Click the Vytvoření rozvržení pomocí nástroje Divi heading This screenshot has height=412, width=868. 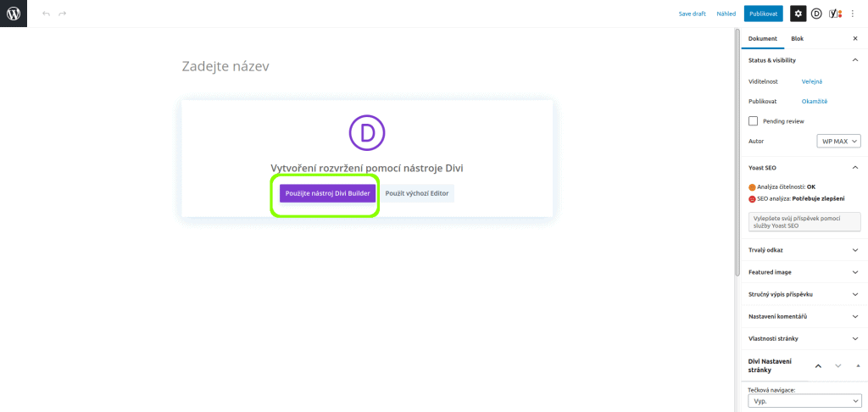tap(366, 168)
